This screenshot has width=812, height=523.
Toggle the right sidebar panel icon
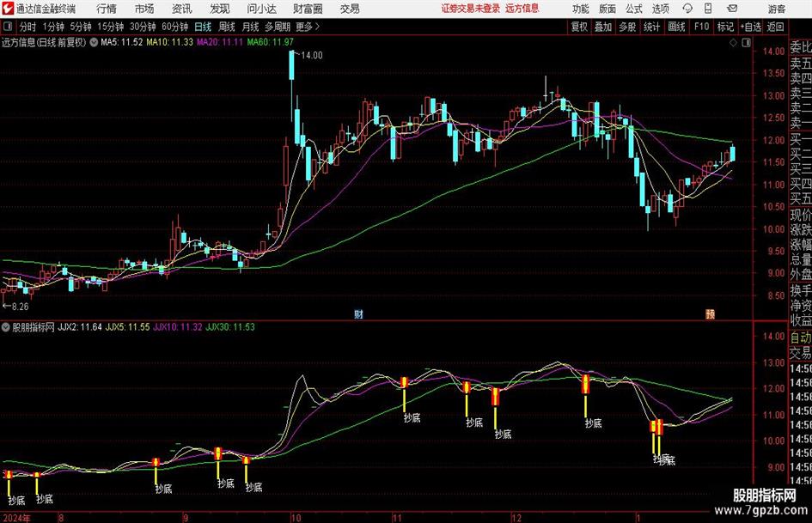point(746,42)
